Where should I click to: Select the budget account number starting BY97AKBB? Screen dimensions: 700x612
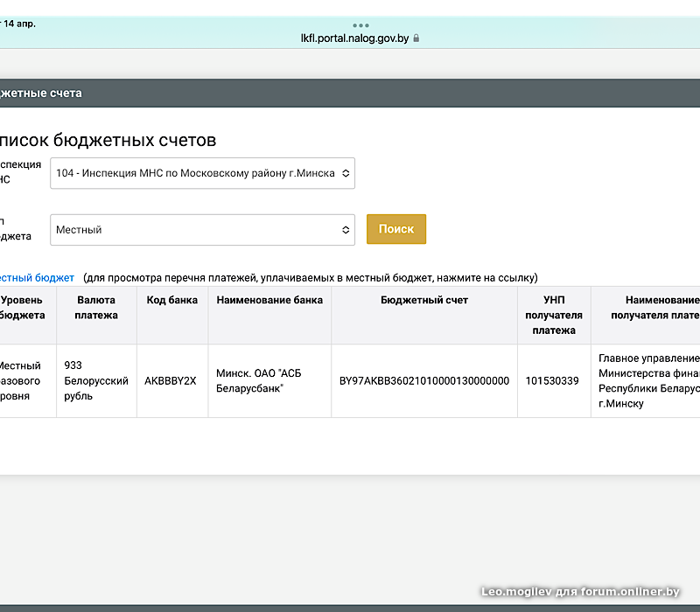(424, 381)
